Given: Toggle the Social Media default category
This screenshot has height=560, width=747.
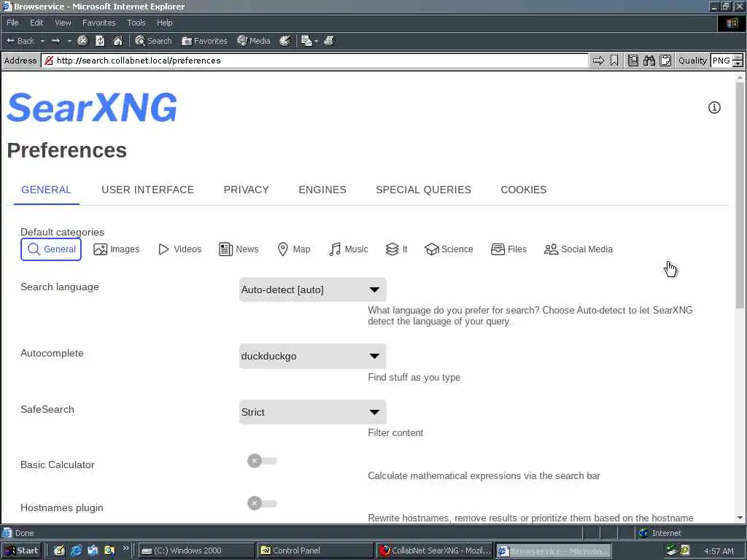Looking at the screenshot, I should pos(578,249).
